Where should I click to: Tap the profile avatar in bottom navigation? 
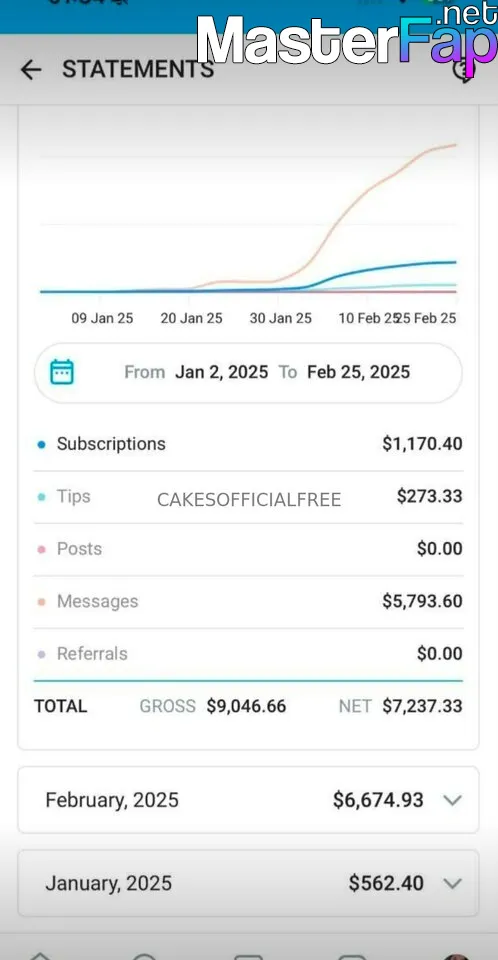[x=456, y=956]
